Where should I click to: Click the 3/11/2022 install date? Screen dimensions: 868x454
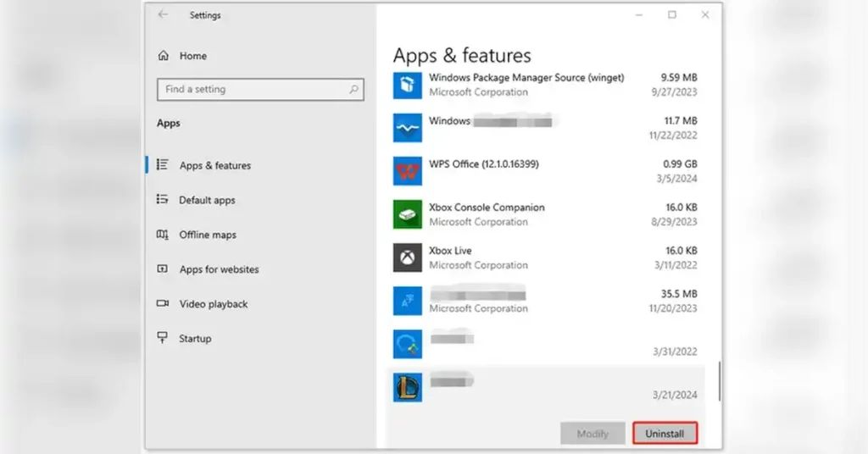coord(676,265)
